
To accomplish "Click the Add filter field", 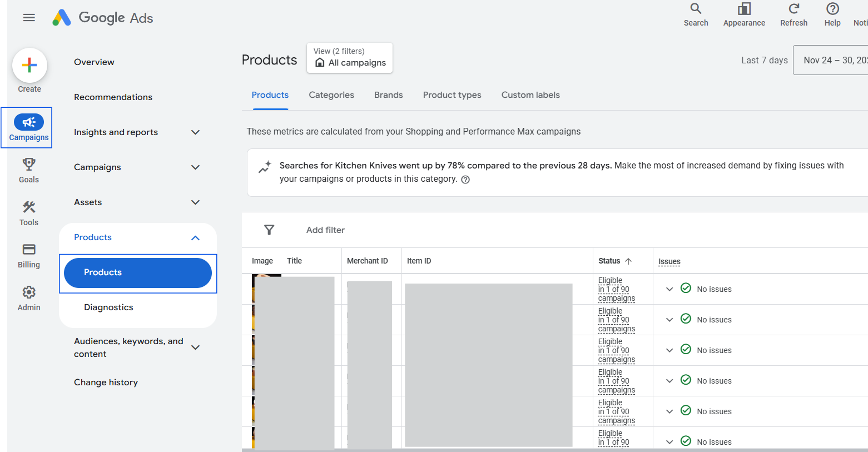I will [x=325, y=230].
